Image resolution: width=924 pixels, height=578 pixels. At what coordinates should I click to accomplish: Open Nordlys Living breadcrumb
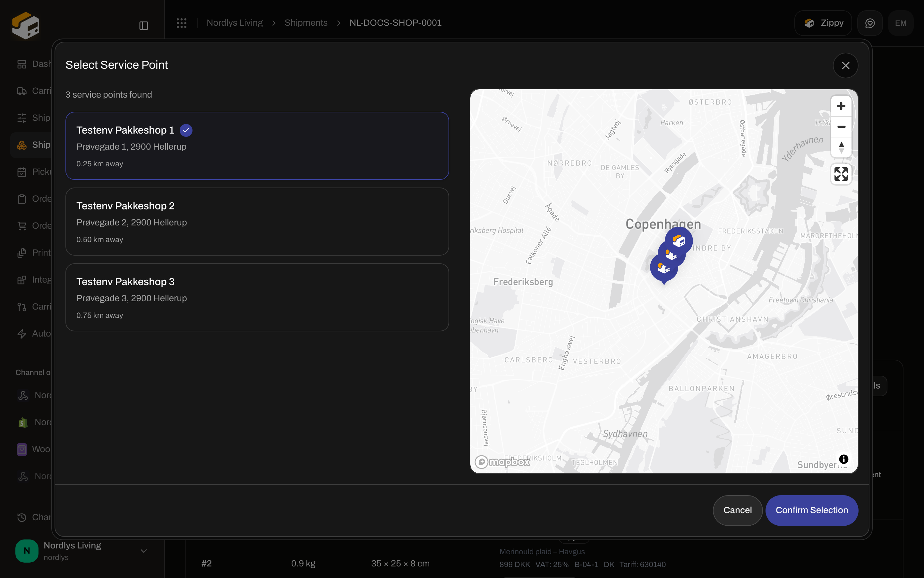click(x=235, y=23)
